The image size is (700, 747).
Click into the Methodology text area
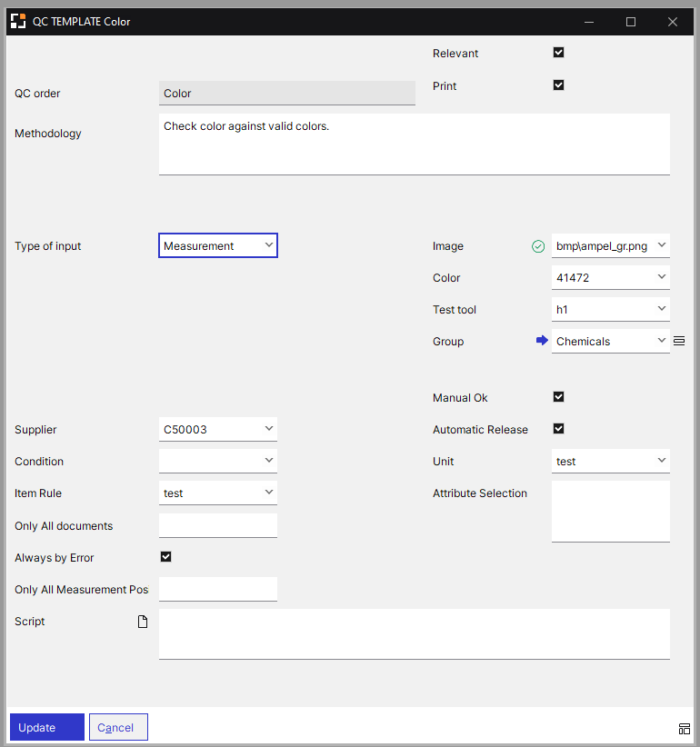tap(414, 144)
